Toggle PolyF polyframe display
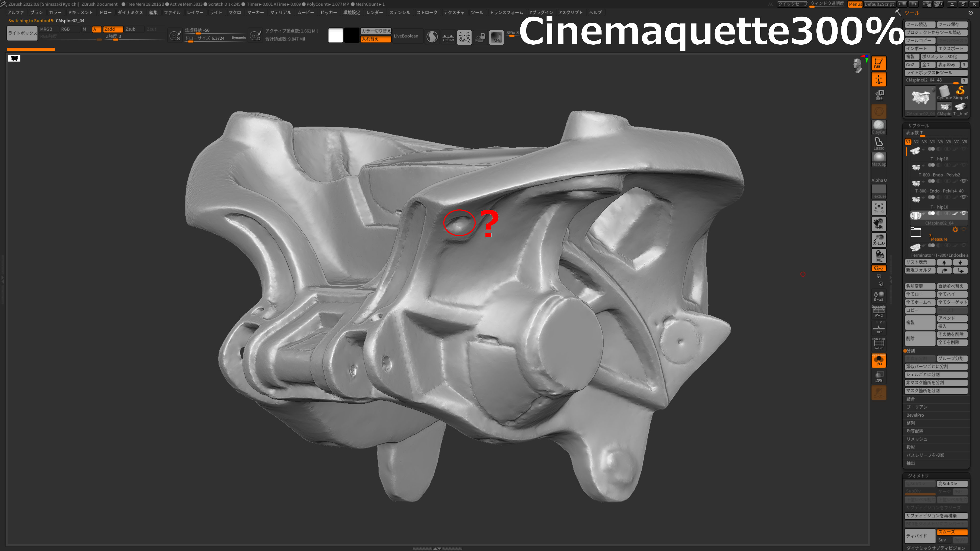The image size is (980, 551). point(878,344)
